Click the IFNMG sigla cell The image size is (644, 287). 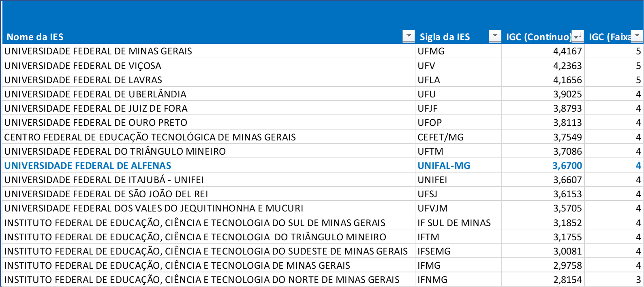(x=458, y=280)
